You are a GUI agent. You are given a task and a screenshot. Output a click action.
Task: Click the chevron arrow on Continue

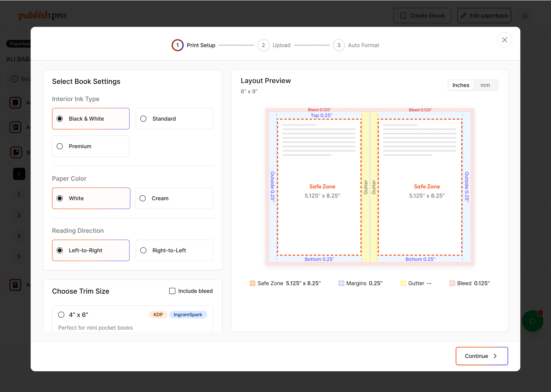(x=495, y=356)
